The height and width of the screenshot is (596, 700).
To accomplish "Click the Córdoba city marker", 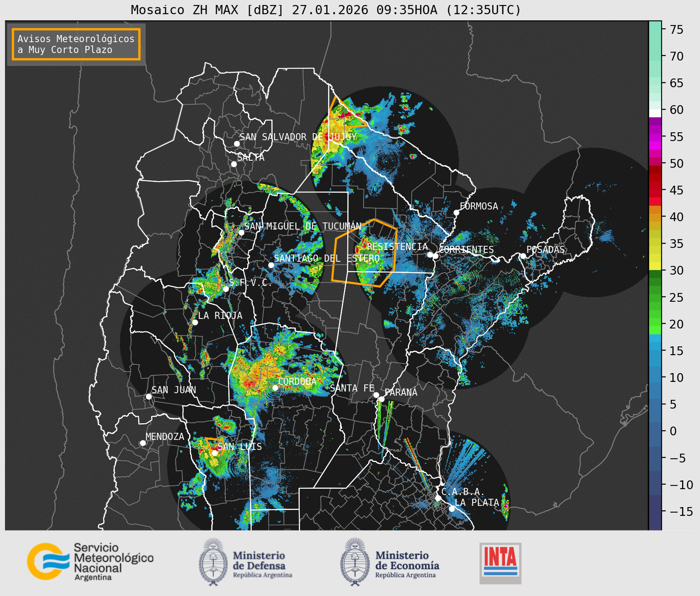I will tap(275, 388).
